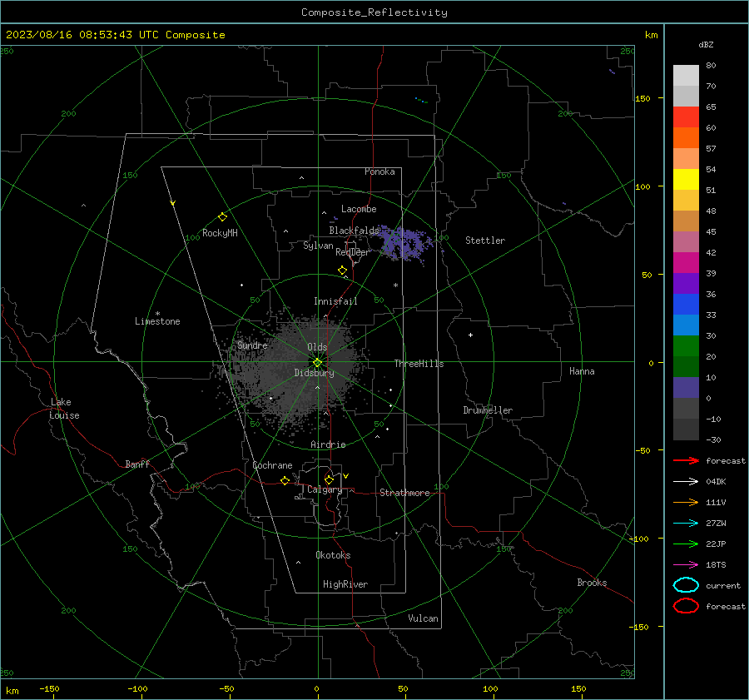Click the Airdrie town label
Viewport: 749px width, 700px height.
click(328, 444)
